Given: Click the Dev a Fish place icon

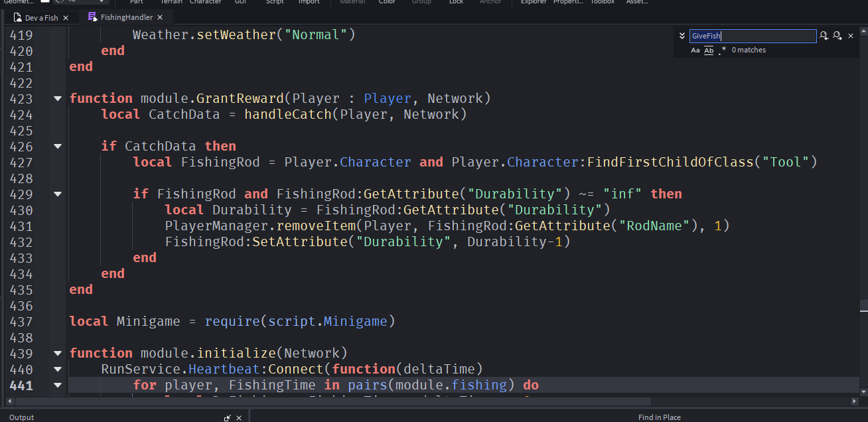Looking at the screenshot, I should [17, 18].
